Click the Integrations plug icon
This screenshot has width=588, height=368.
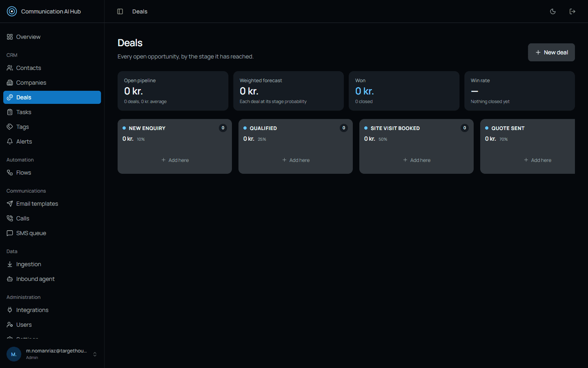point(10,310)
